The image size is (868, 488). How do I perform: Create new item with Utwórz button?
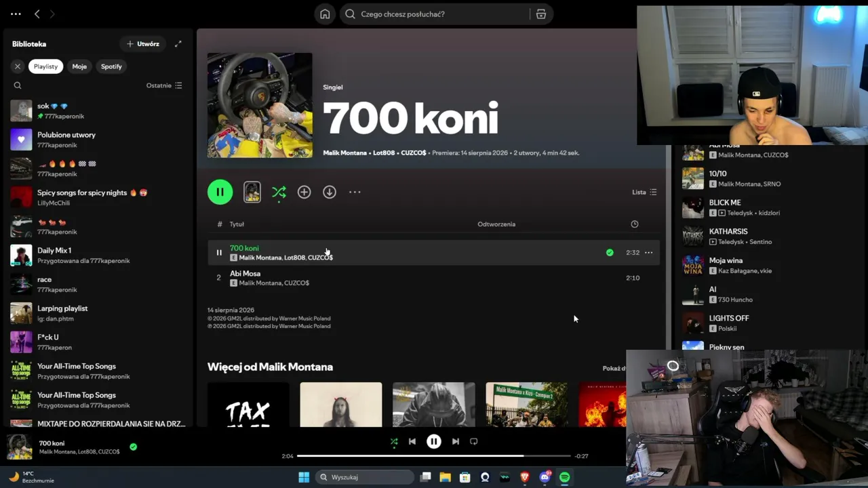point(142,44)
